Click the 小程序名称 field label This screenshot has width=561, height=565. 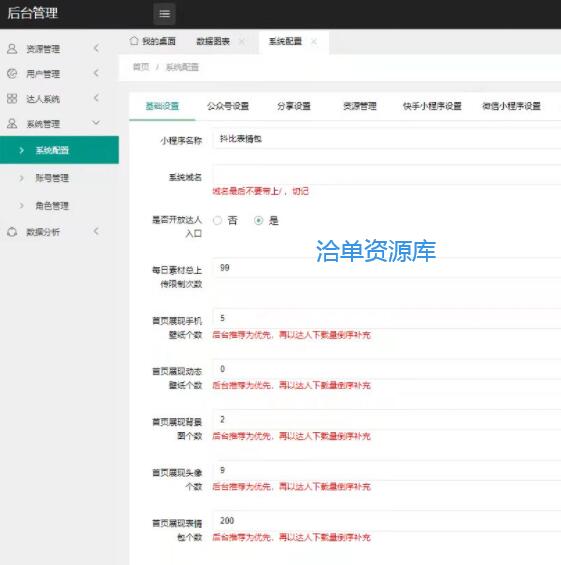point(181,141)
